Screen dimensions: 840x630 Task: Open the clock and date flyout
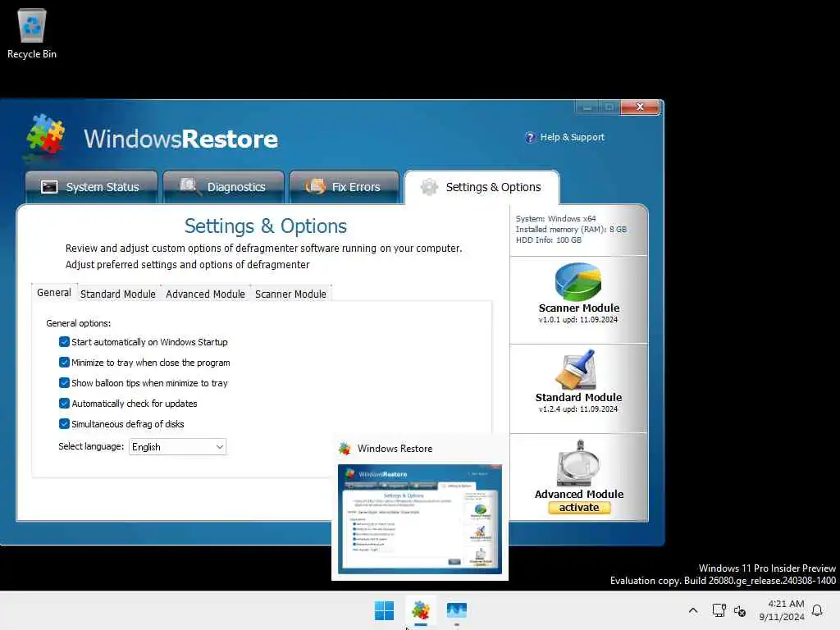(x=781, y=610)
